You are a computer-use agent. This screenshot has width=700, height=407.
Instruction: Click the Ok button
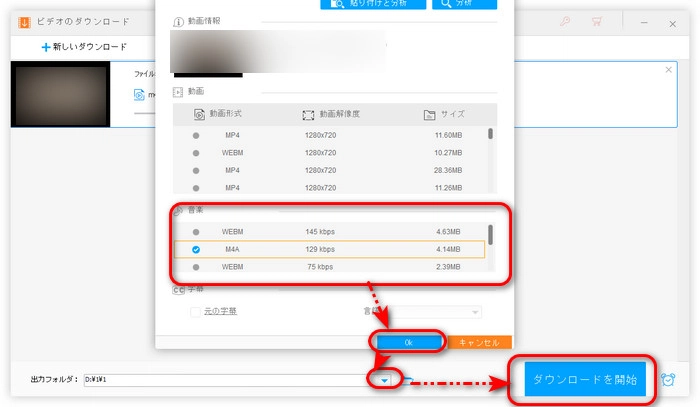pos(408,342)
